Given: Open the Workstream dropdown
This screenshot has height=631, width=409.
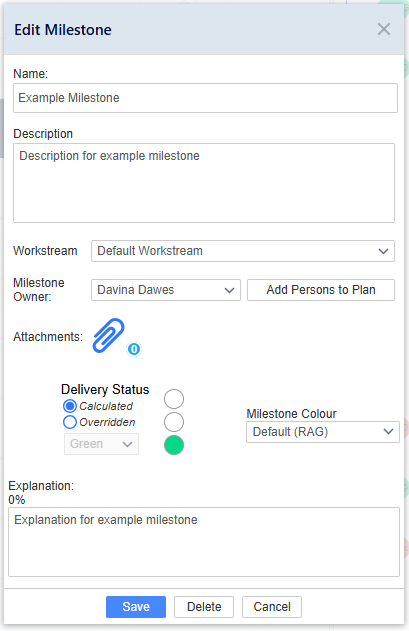Looking at the screenshot, I should (243, 251).
